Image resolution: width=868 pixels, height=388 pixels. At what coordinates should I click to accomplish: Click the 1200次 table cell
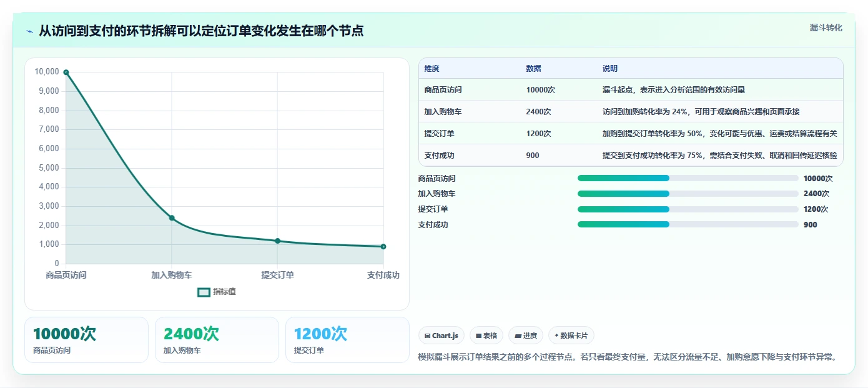(538, 134)
